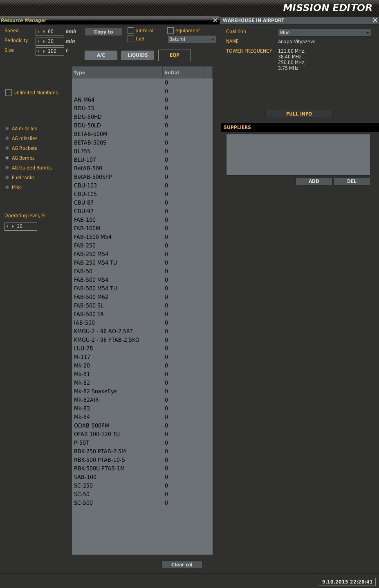Select the M-117 row
The width and height of the screenshot is (379, 588).
142,357
